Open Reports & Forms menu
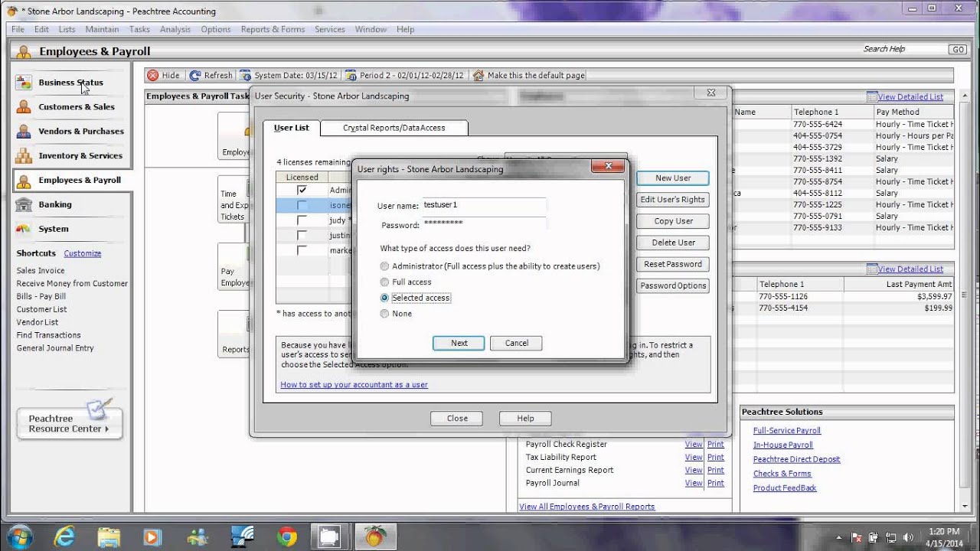The width and height of the screenshot is (980, 551). 273,29
